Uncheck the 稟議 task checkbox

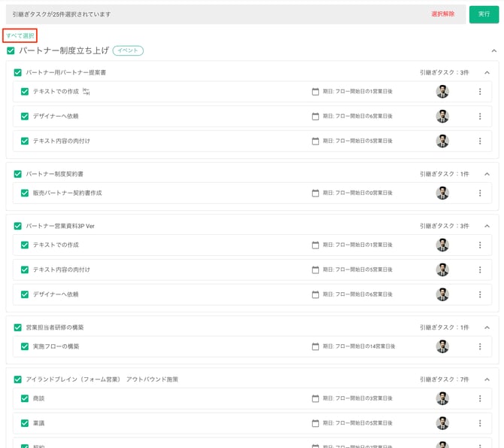[x=25, y=423]
